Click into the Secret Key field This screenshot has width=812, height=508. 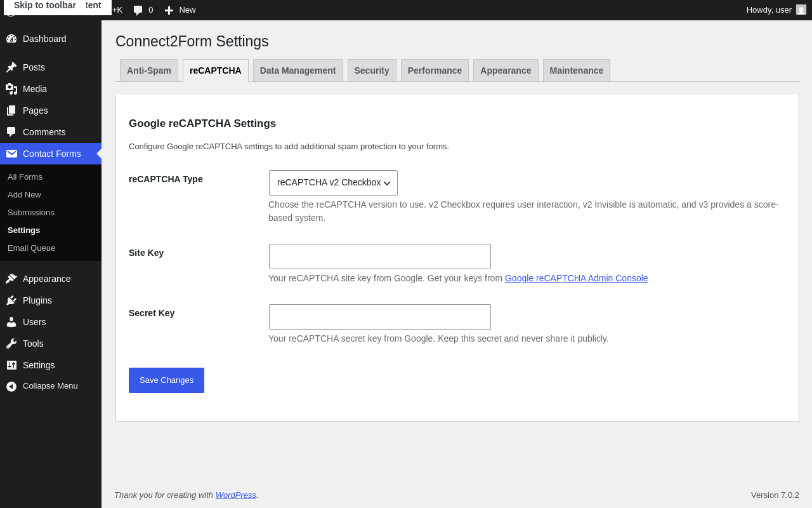(x=380, y=317)
